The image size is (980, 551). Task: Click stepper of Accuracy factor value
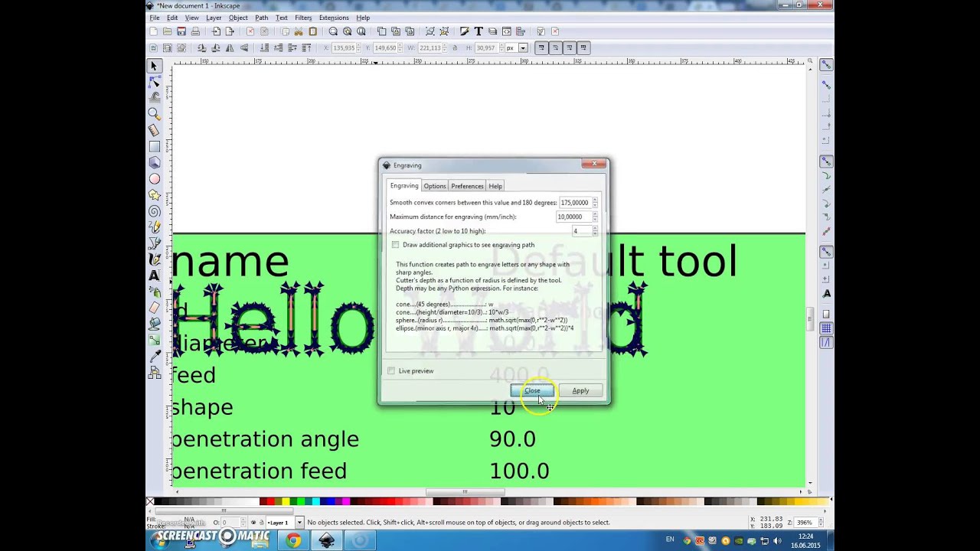[595, 231]
